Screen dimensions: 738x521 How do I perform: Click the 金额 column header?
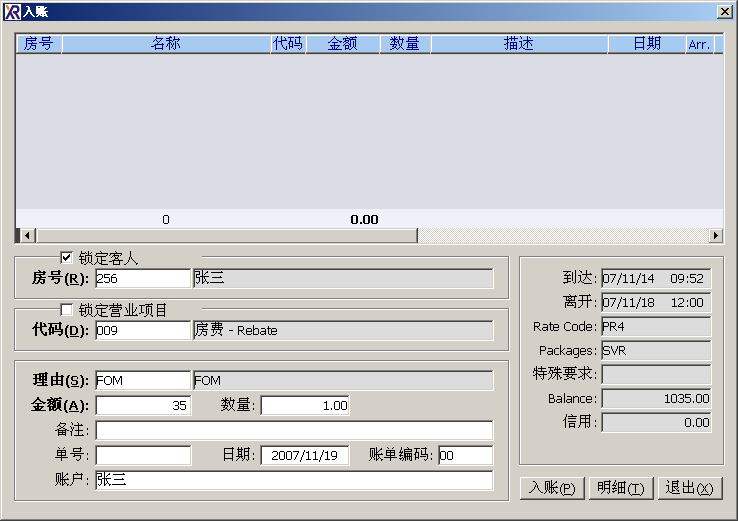tap(343, 44)
